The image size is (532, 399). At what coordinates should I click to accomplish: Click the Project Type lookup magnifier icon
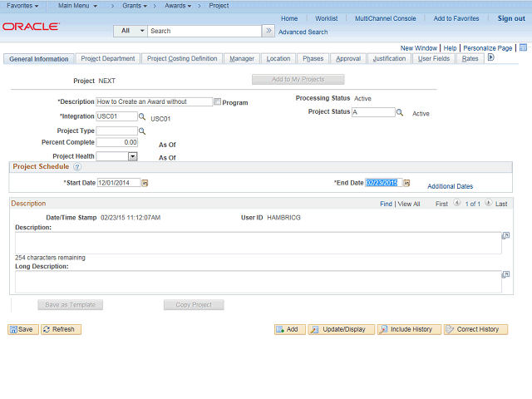[x=142, y=131]
